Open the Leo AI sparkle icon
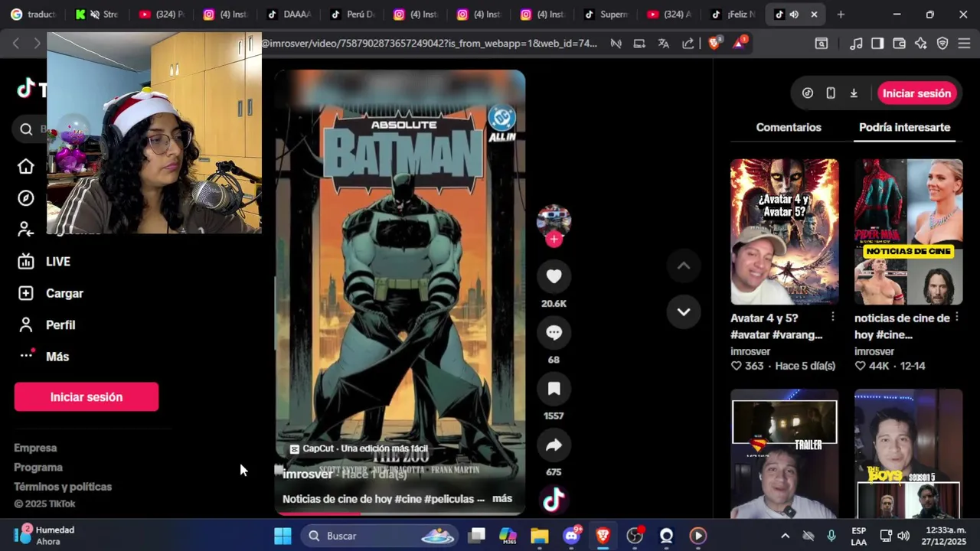 pos(921,44)
